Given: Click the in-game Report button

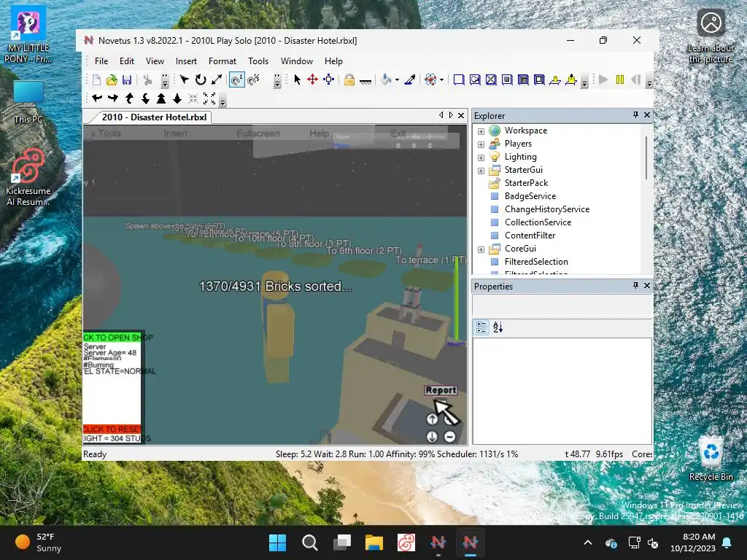Looking at the screenshot, I should point(441,390).
